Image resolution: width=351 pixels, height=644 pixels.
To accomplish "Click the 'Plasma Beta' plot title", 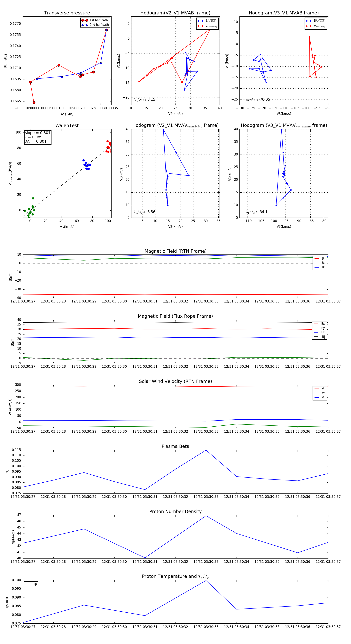I will (175, 446).
